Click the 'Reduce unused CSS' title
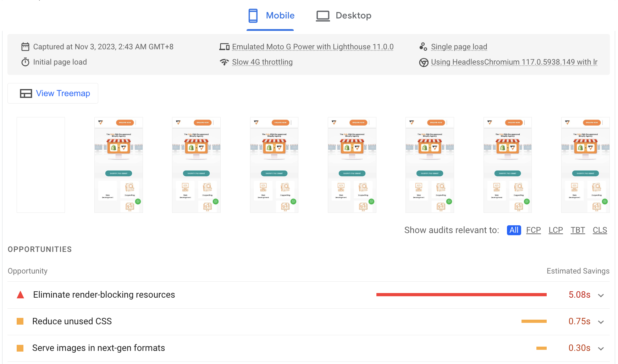Viewport: 618px width, 364px height. (72, 321)
